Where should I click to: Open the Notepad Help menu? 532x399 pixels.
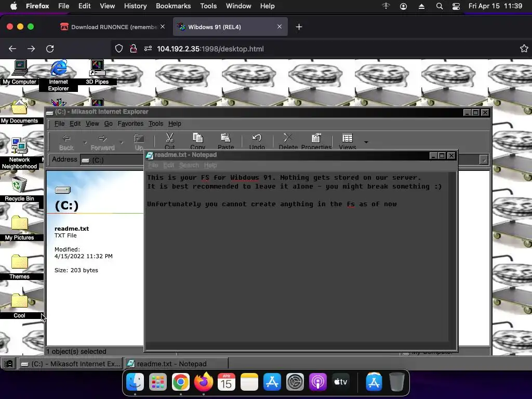210,165
